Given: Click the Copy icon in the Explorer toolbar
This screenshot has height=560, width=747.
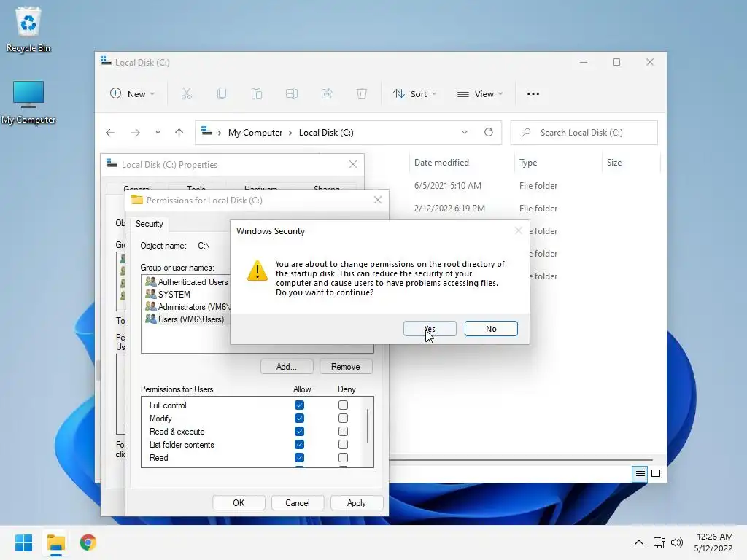Looking at the screenshot, I should coord(222,94).
